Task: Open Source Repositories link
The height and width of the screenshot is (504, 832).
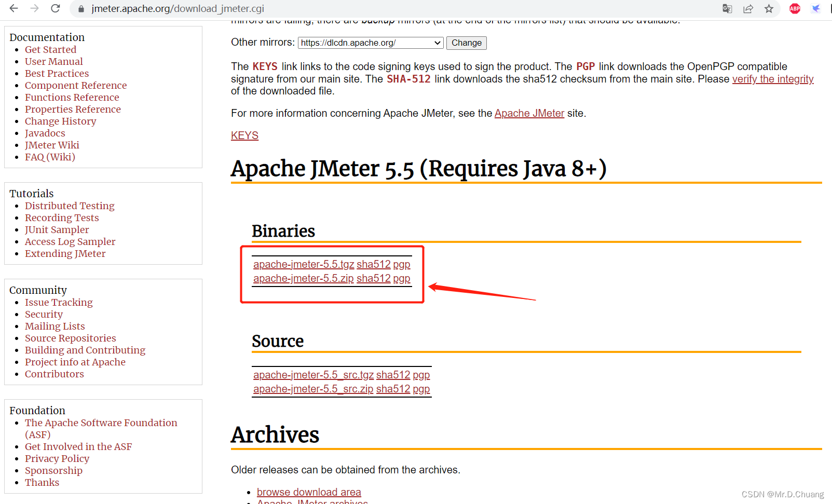Action: coord(71,338)
